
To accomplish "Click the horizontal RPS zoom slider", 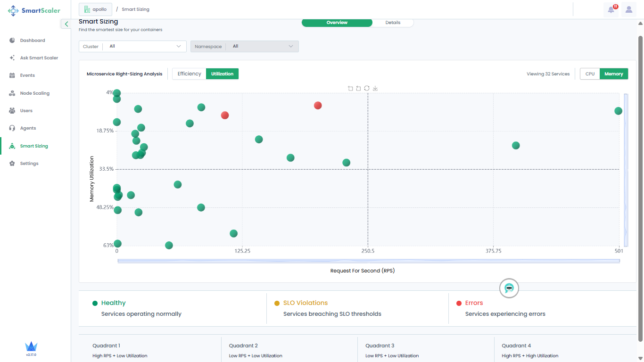I will tap(368, 261).
